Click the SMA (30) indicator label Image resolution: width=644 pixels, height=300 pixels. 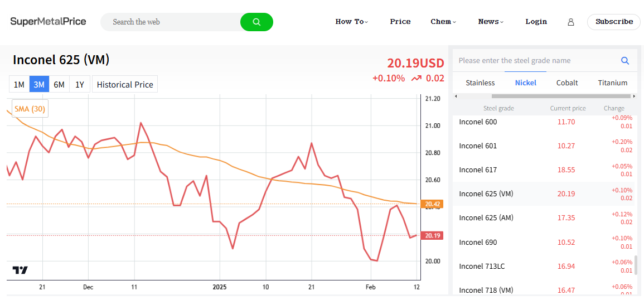[30, 109]
